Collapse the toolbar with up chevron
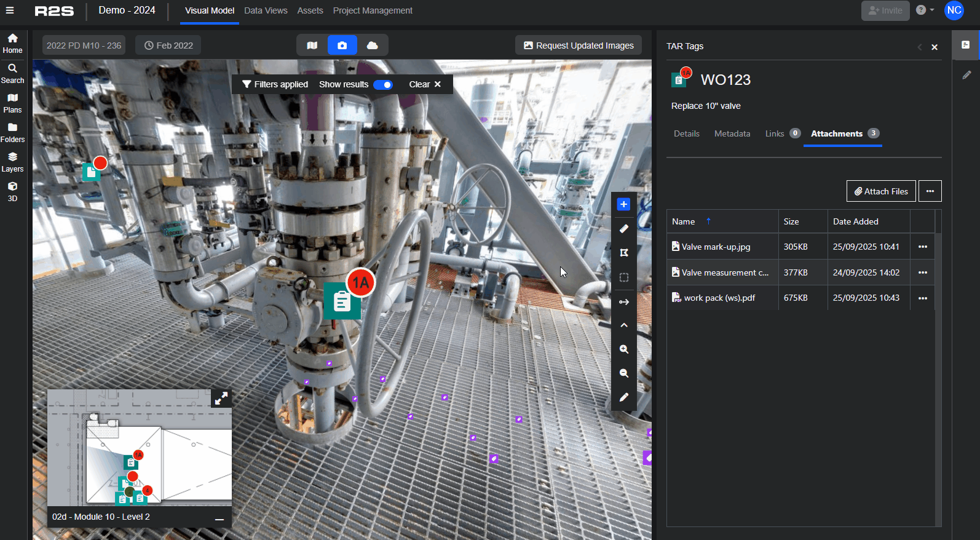The width and height of the screenshot is (980, 540). tap(623, 325)
